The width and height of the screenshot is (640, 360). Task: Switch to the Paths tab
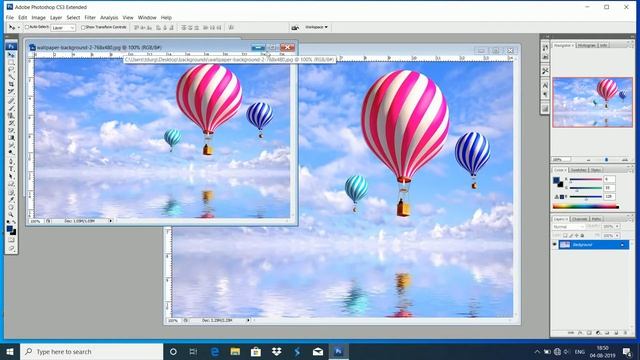click(596, 219)
